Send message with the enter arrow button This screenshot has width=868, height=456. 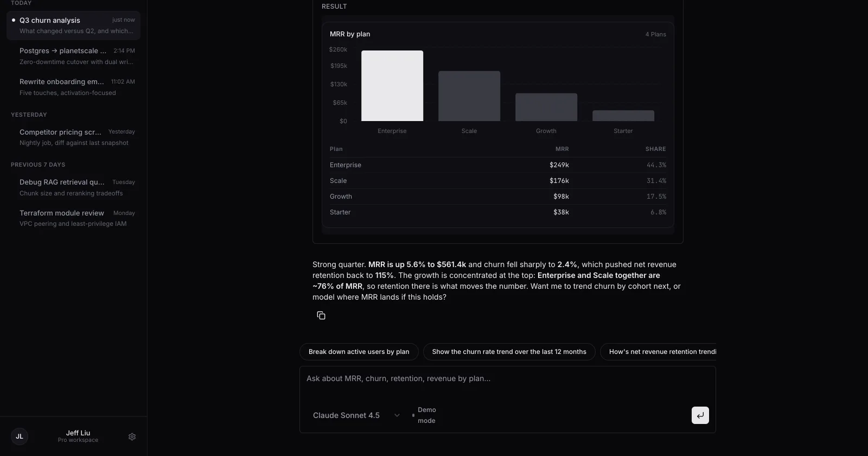click(700, 415)
